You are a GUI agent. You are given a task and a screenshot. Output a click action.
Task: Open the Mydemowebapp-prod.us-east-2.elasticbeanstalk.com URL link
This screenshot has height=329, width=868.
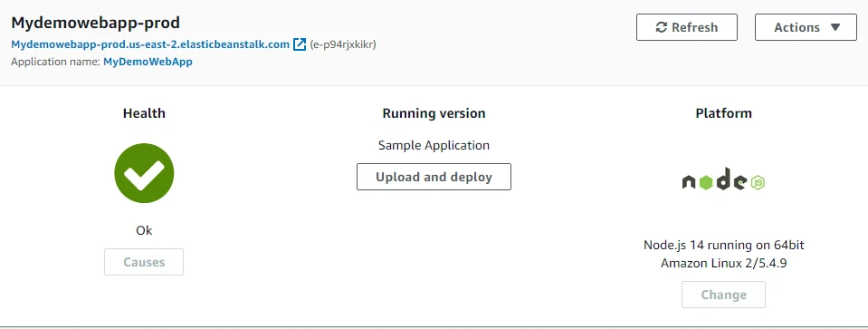click(x=150, y=44)
